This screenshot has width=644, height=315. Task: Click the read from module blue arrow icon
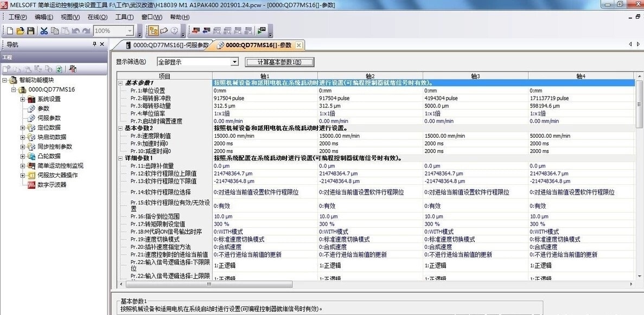click(206, 31)
